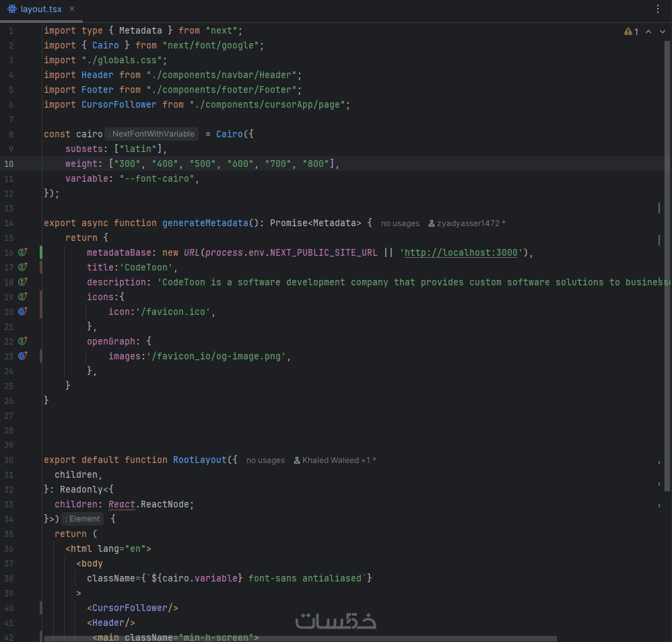This screenshot has height=642, width=672.
Task: Jump to next highlighted problem arrow
Action: (663, 32)
